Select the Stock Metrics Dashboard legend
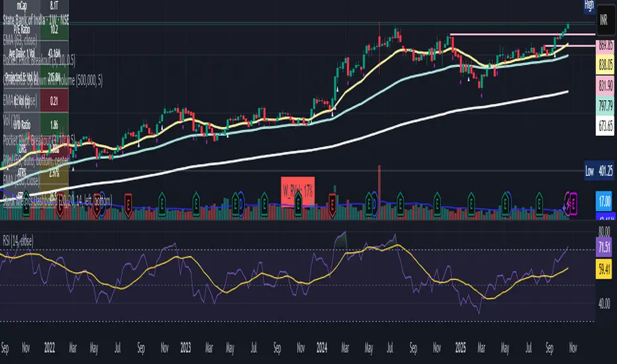 pyautogui.click(x=58, y=201)
